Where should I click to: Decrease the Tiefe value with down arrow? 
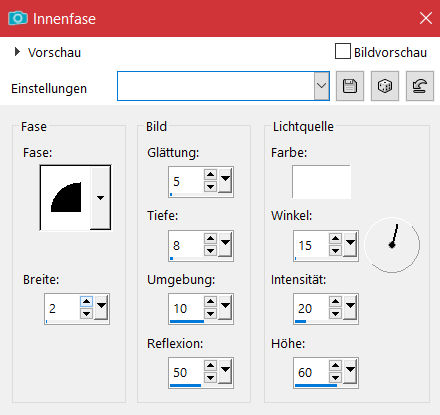(x=210, y=251)
